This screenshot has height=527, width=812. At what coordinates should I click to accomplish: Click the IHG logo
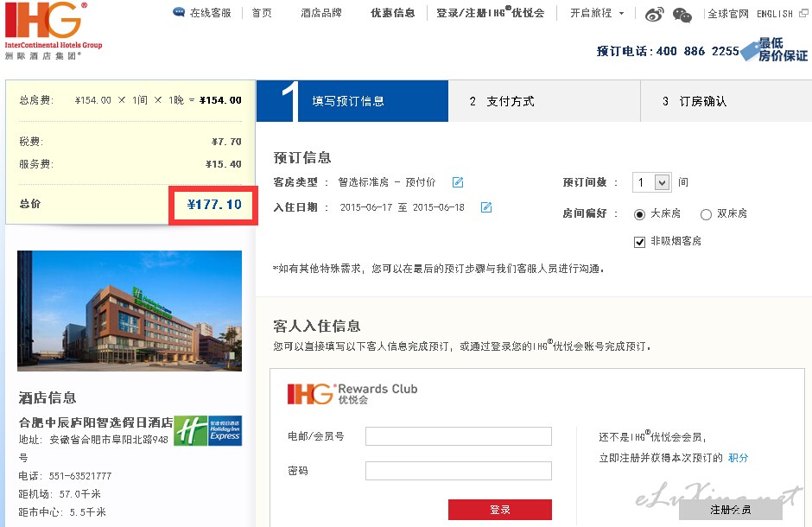(54, 30)
